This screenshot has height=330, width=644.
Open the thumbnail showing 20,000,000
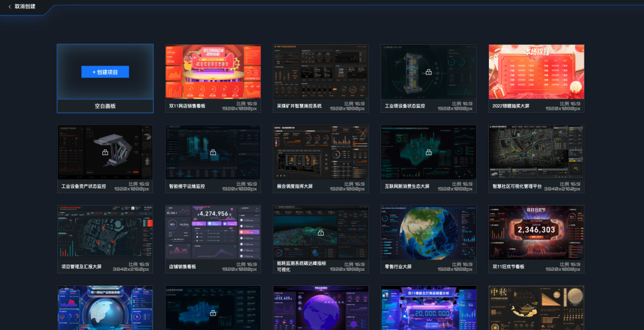coord(428,308)
